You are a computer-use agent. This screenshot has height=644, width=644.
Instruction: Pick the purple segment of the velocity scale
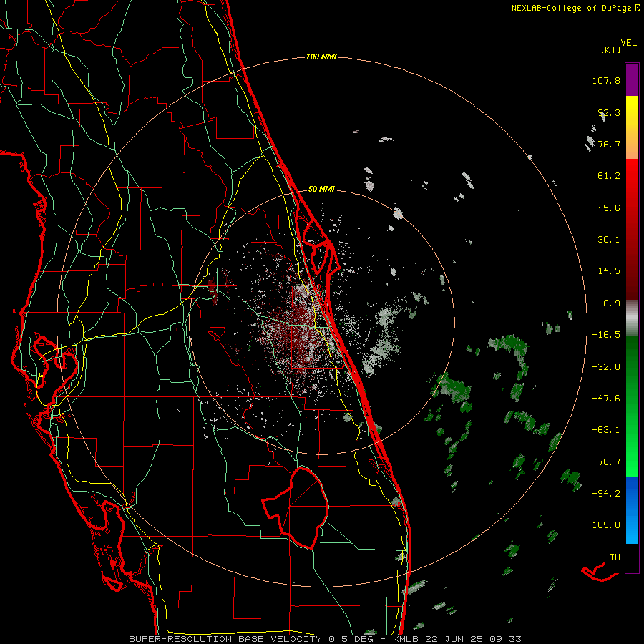[632, 79]
